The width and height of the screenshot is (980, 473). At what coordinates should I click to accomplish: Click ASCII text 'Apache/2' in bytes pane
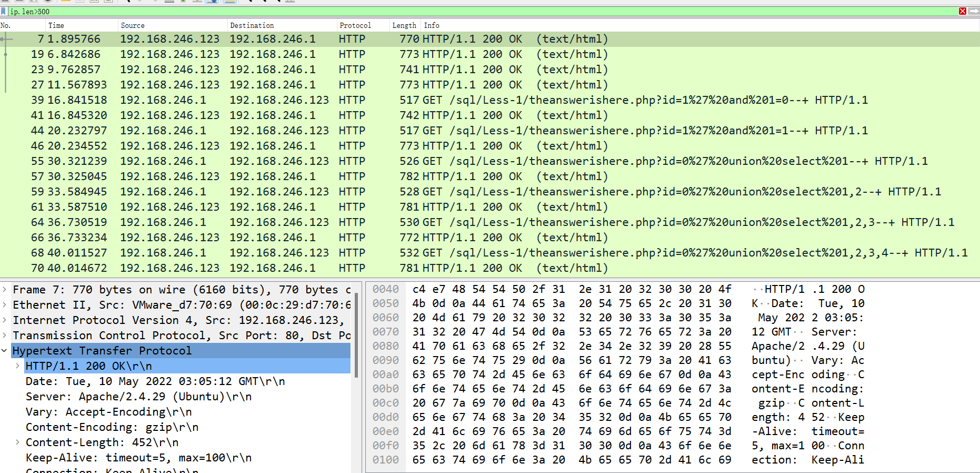click(778, 346)
